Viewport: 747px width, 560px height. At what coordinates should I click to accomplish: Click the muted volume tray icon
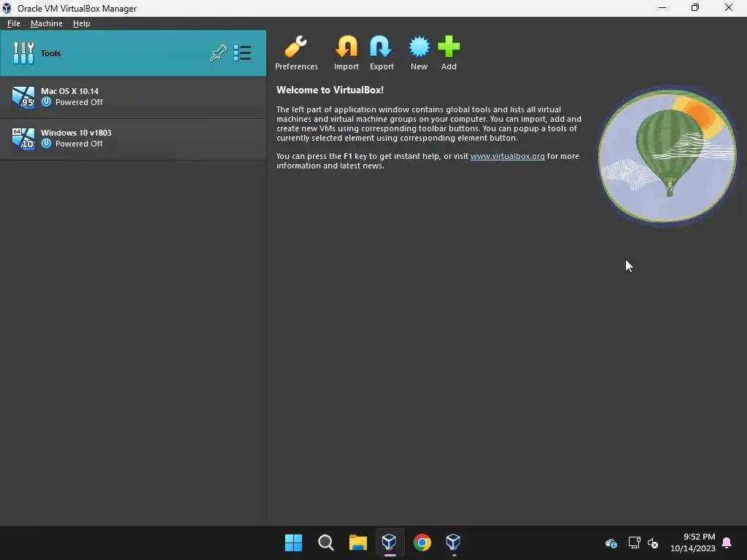click(x=653, y=542)
